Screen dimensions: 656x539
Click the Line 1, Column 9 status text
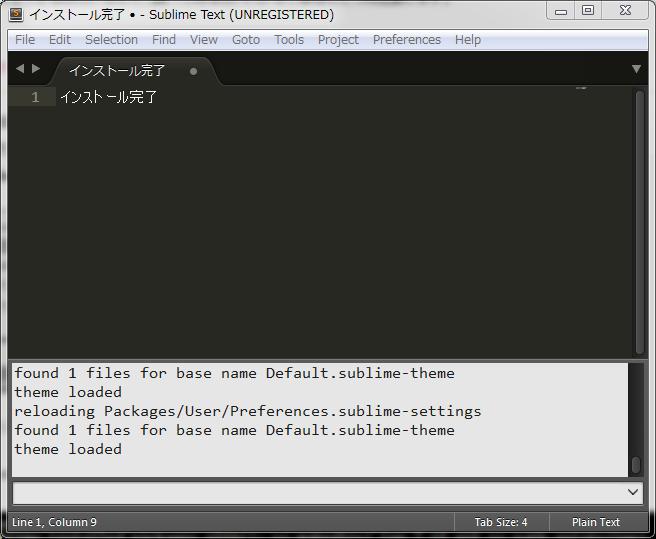54,522
